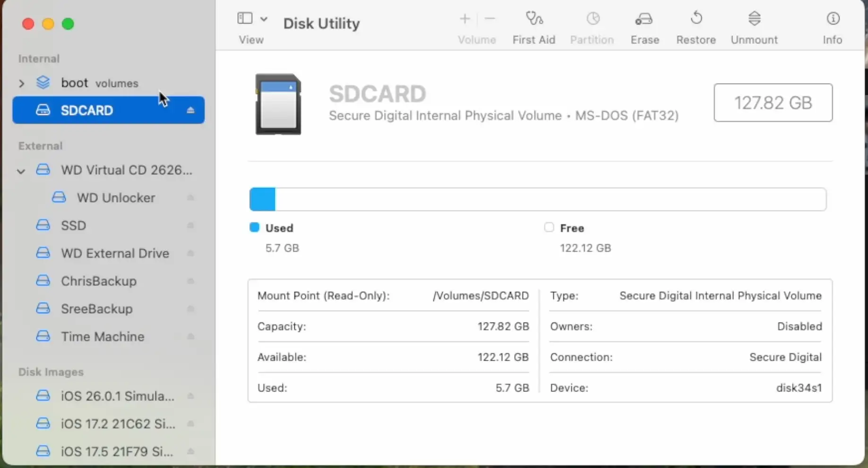This screenshot has height=468, width=868.
Task: Select the ChrisBackup volume
Action: (98, 281)
